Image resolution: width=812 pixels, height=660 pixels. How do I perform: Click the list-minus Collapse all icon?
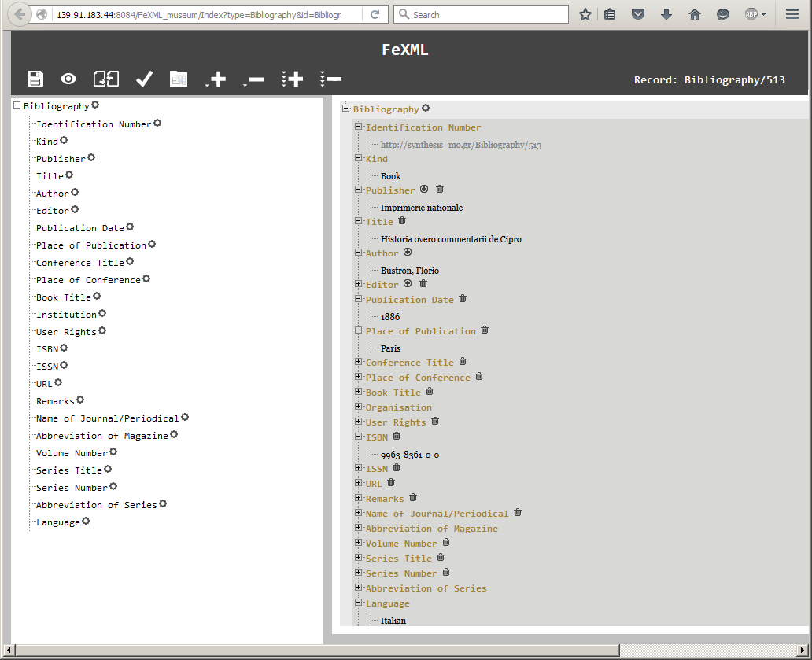330,79
